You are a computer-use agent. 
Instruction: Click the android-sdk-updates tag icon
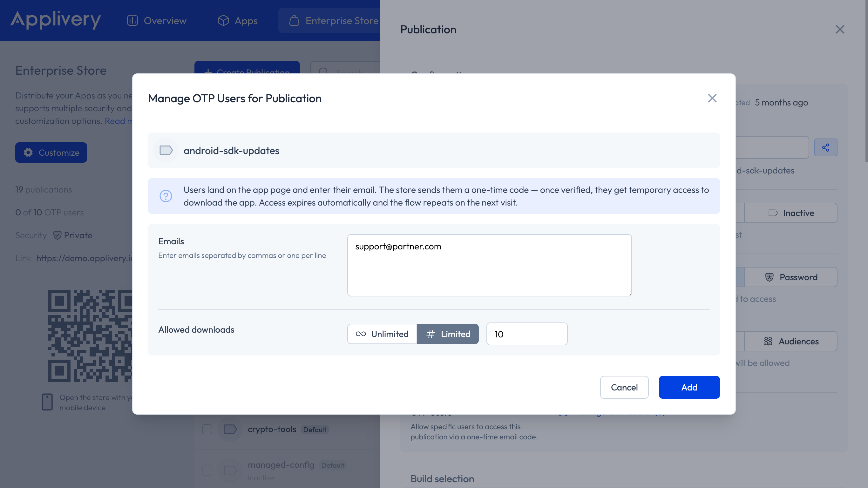(166, 150)
